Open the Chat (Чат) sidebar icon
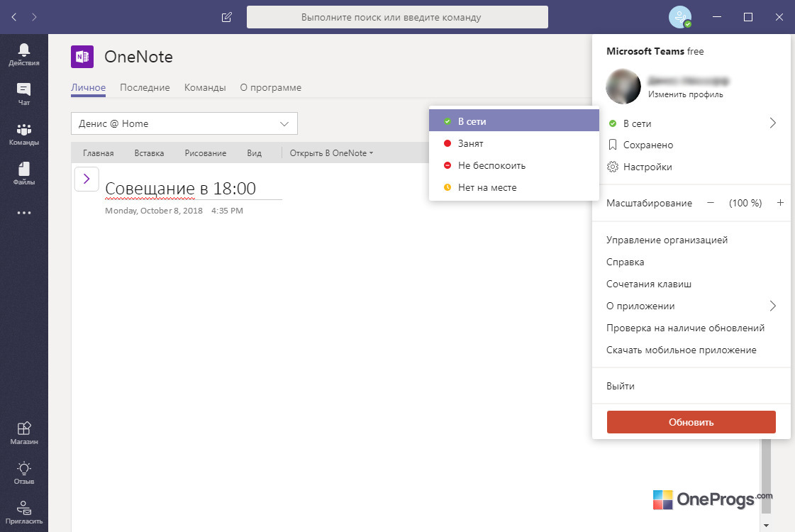 pyautogui.click(x=24, y=94)
